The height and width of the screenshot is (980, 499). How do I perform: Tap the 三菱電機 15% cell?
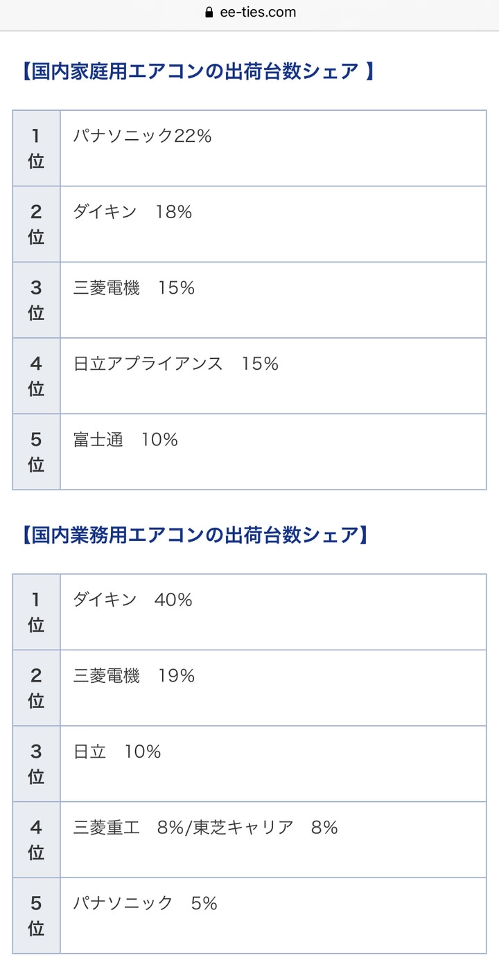273,301
